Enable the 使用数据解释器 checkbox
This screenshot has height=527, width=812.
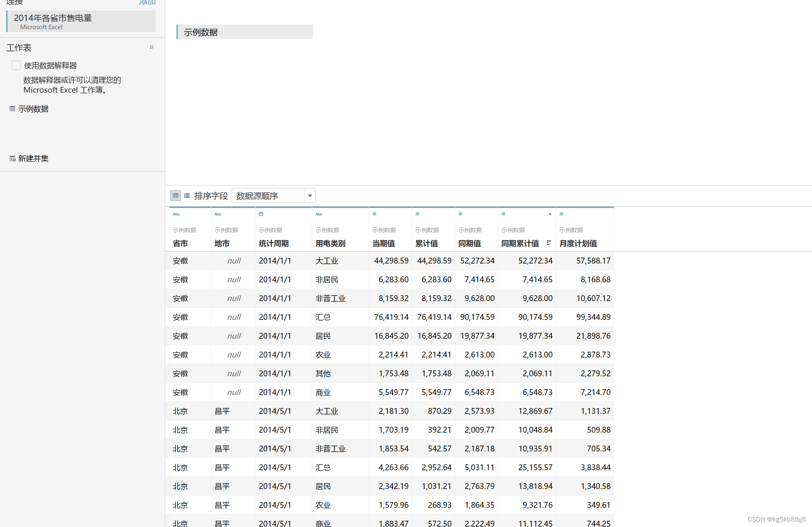[x=16, y=65]
